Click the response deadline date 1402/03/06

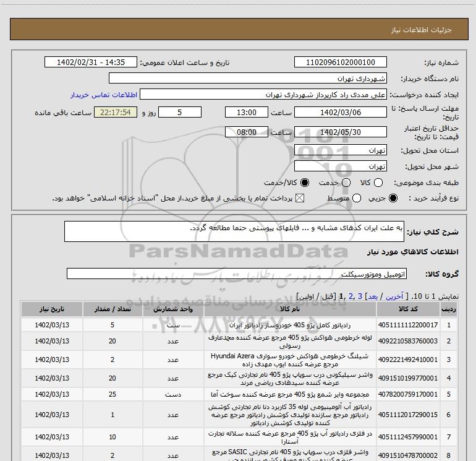pos(340,112)
